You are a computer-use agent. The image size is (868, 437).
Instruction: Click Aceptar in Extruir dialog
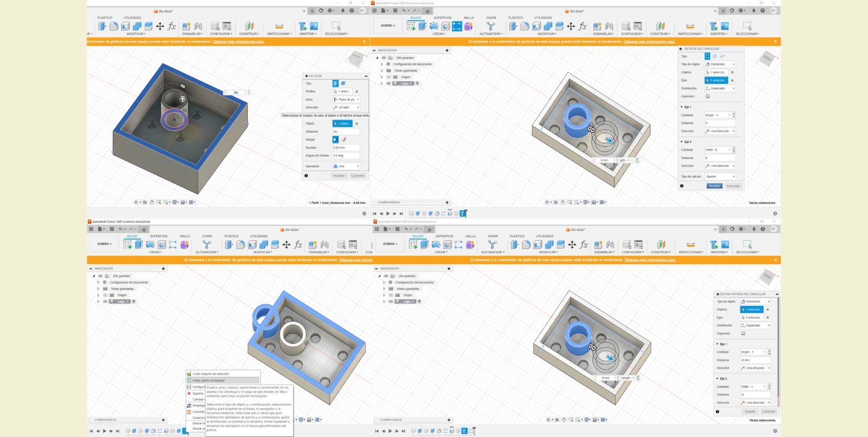click(x=339, y=175)
